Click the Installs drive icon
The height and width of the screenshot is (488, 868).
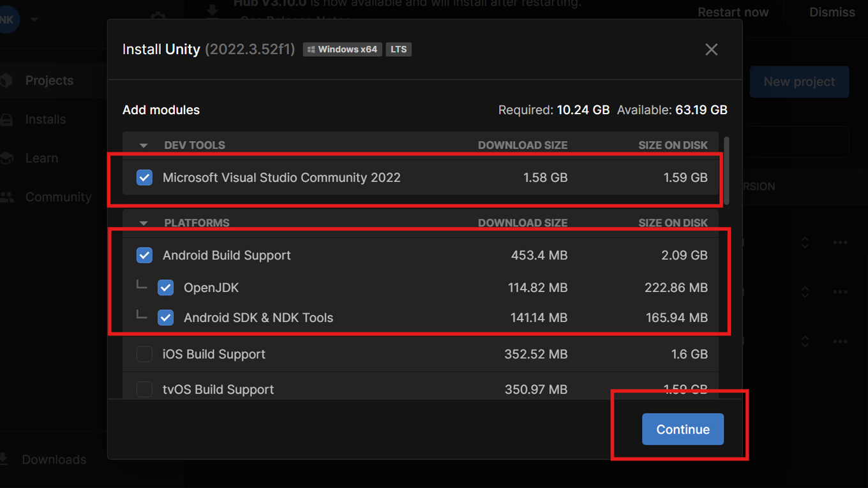pos(6,119)
